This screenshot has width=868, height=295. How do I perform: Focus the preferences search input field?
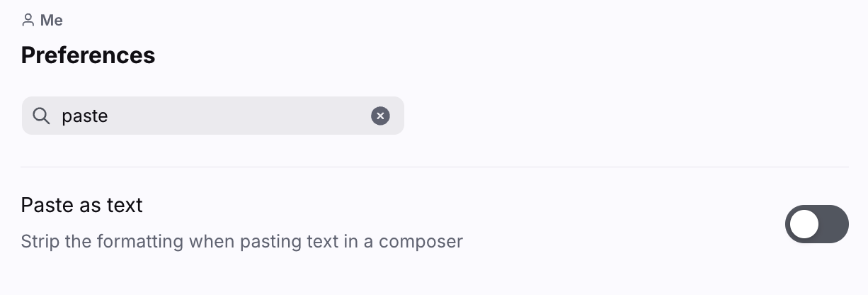212,116
